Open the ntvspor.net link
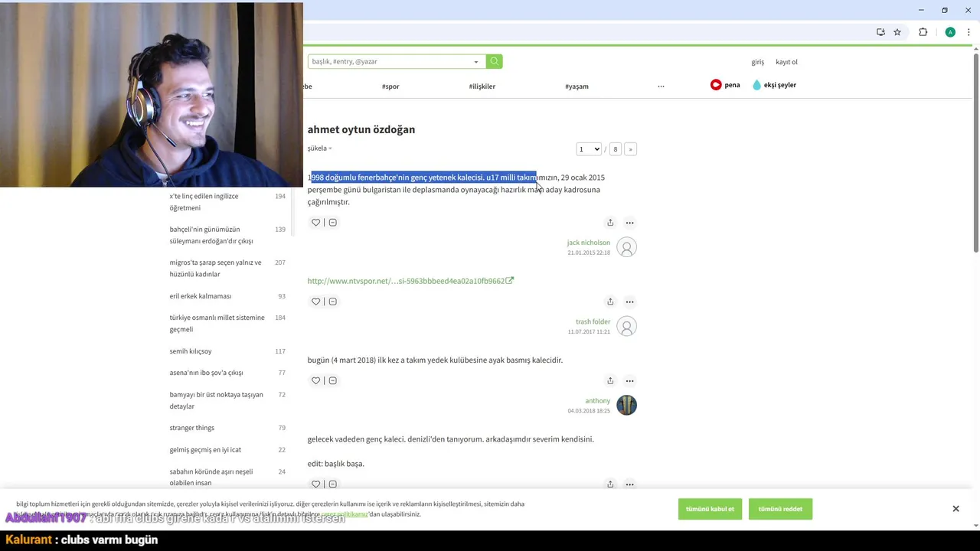 point(410,281)
